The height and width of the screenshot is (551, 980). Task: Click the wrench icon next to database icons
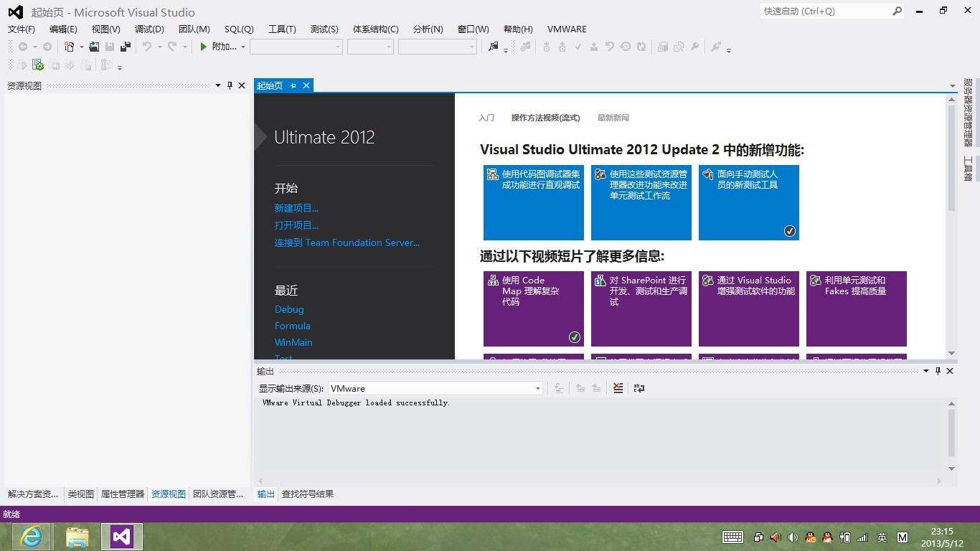[694, 47]
